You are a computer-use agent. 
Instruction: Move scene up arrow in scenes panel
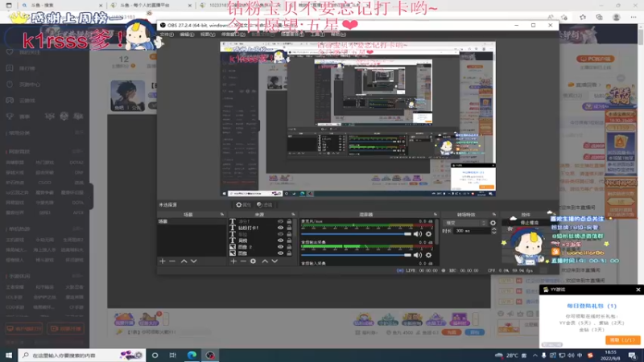[x=184, y=261]
